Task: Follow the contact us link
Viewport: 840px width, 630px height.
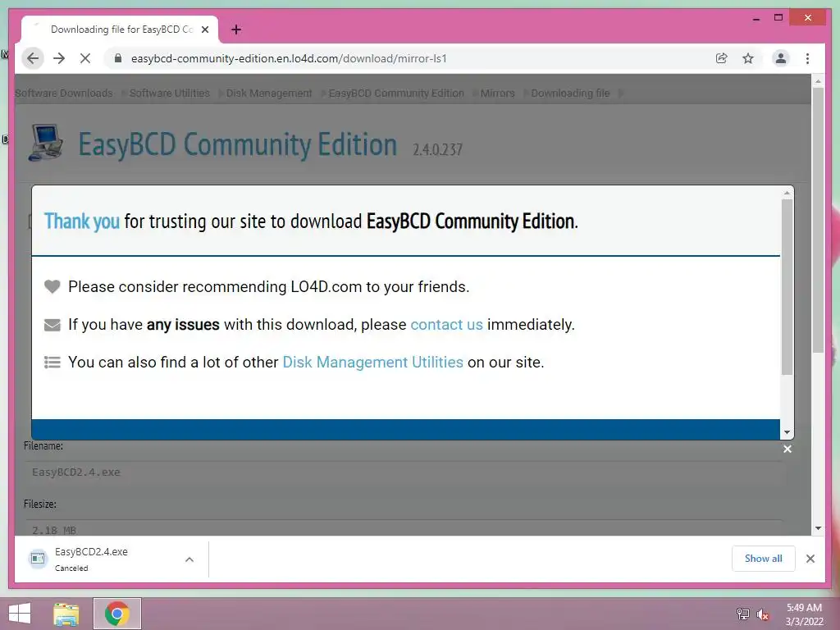Action: click(446, 325)
